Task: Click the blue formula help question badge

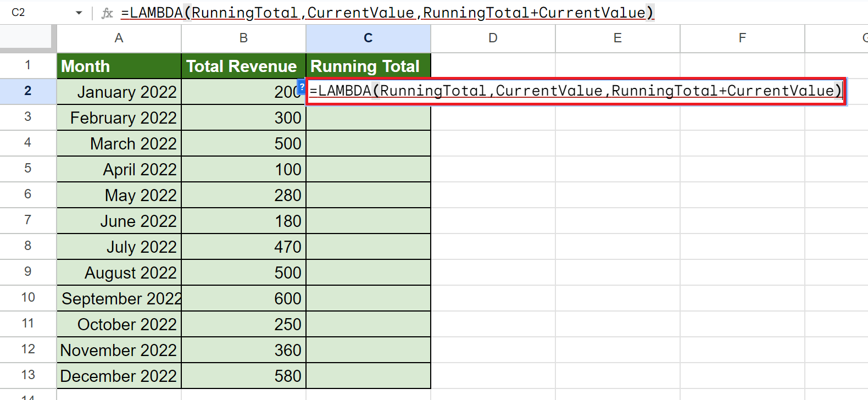Action: [302, 87]
